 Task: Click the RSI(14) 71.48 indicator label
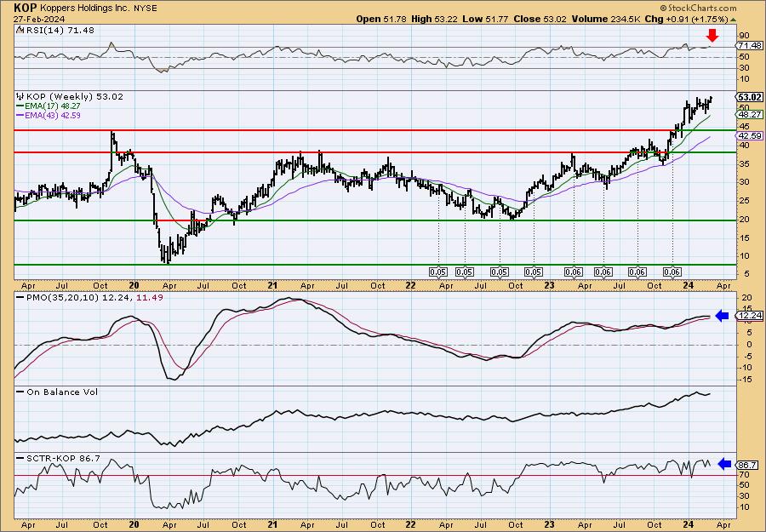(59, 31)
